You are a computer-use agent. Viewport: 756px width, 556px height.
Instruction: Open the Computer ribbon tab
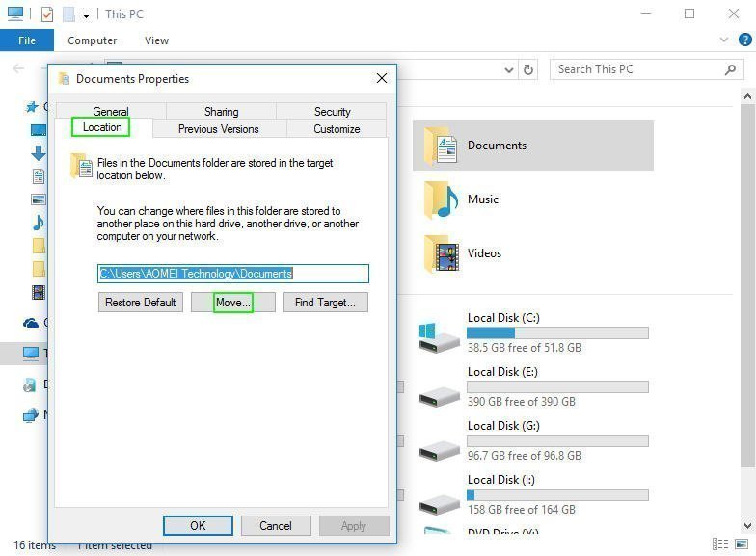click(93, 40)
